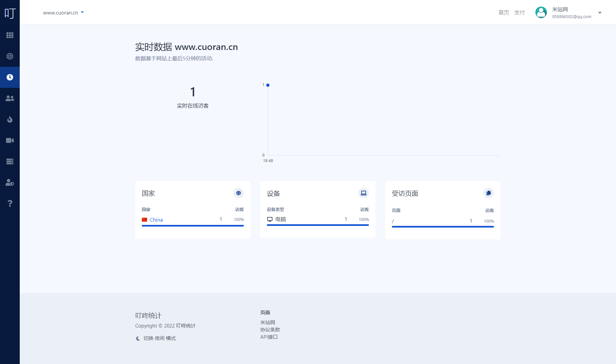
Task: Open the visitors group icon in sidebar
Action: pos(10,98)
